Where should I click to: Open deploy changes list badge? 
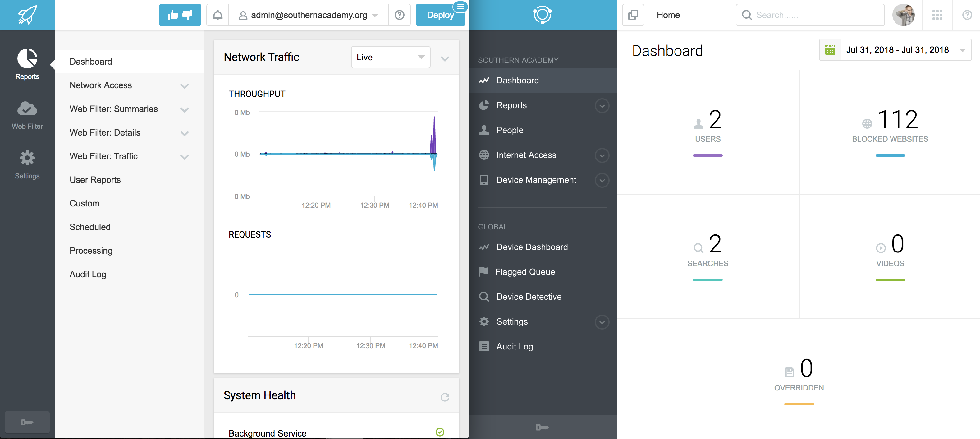coord(460,7)
